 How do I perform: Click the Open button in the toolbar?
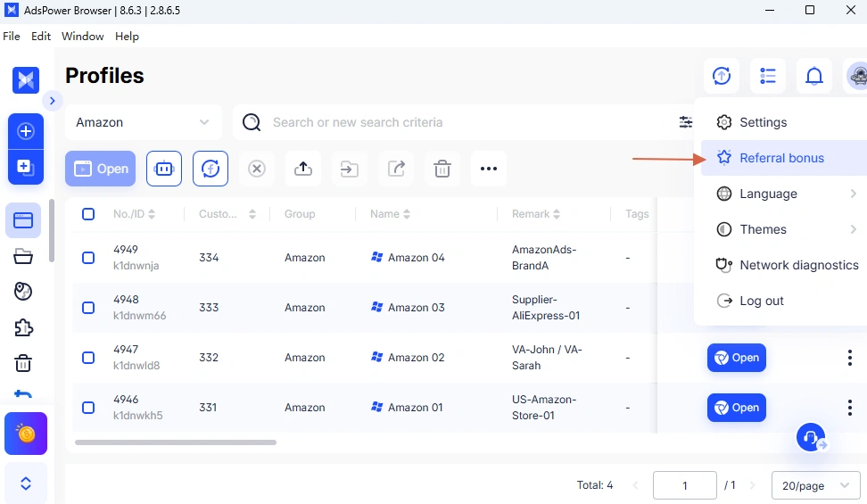pyautogui.click(x=100, y=169)
